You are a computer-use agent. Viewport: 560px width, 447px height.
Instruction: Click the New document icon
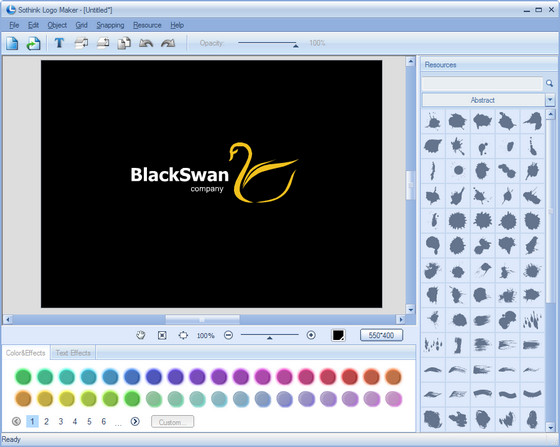pyautogui.click(x=12, y=43)
